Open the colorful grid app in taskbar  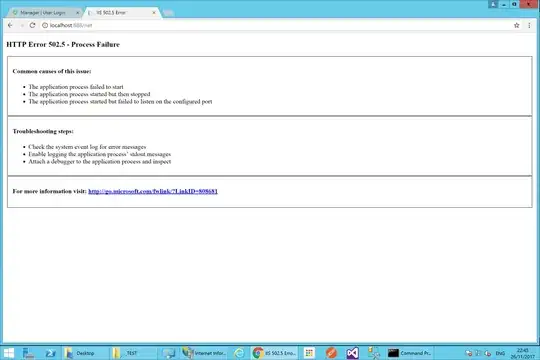pos(309,353)
